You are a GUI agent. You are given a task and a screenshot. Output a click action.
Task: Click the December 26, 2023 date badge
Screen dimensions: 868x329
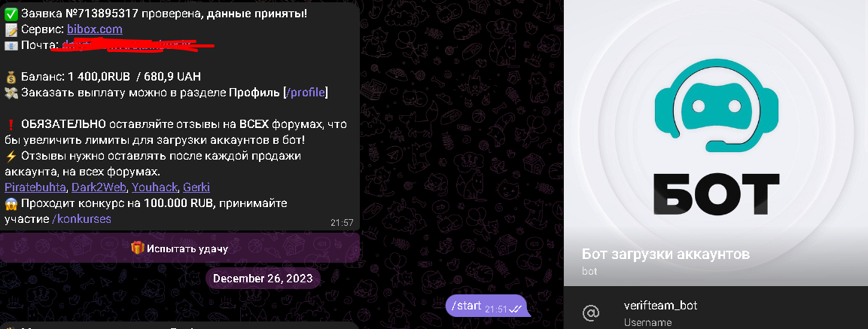click(263, 278)
